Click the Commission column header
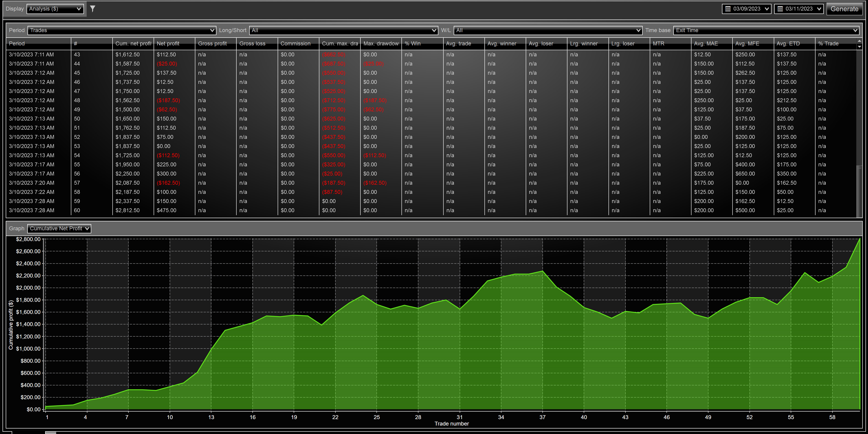868x434 pixels. [x=298, y=44]
